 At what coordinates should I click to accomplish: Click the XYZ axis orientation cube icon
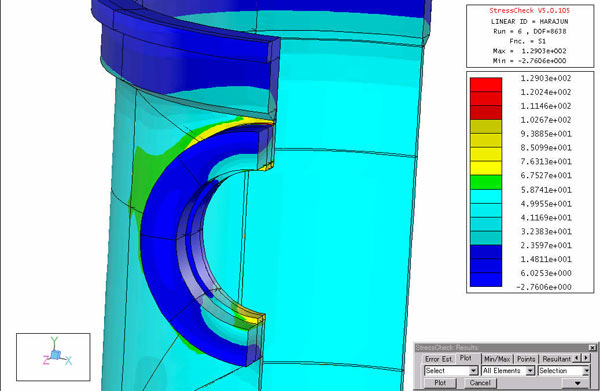56,355
